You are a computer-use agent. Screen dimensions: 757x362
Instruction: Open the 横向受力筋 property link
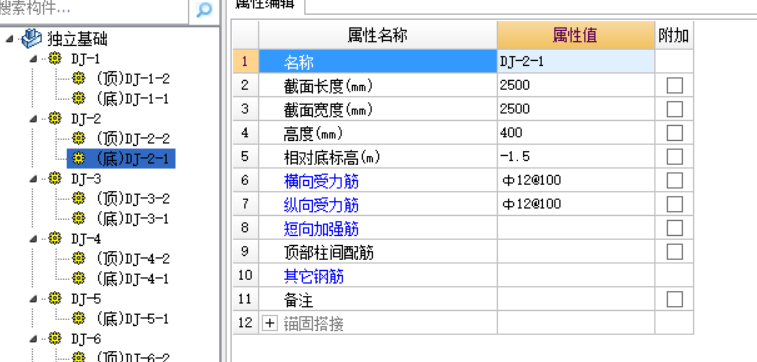click(321, 181)
